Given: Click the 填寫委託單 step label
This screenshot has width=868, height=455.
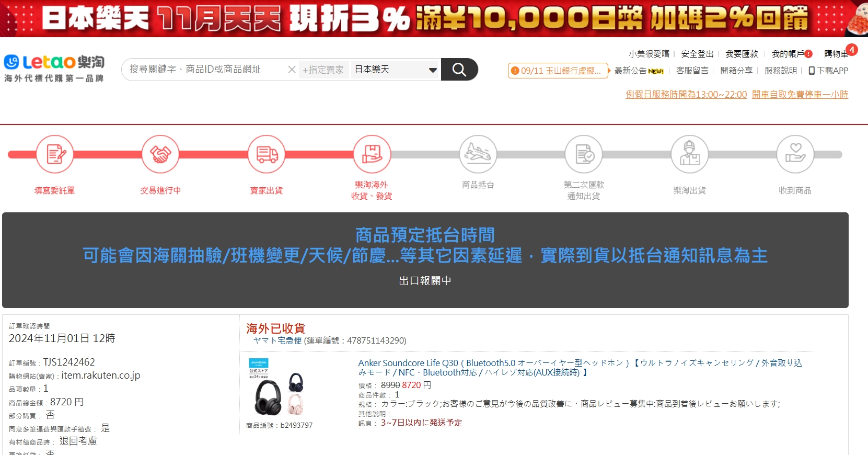Looking at the screenshot, I should pos(55,190).
